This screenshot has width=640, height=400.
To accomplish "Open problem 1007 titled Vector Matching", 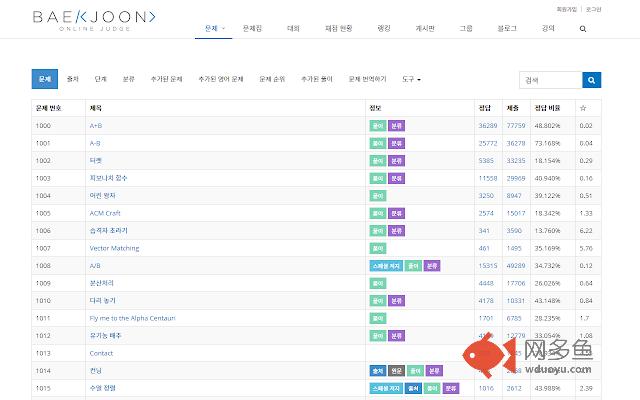I will (x=114, y=248).
